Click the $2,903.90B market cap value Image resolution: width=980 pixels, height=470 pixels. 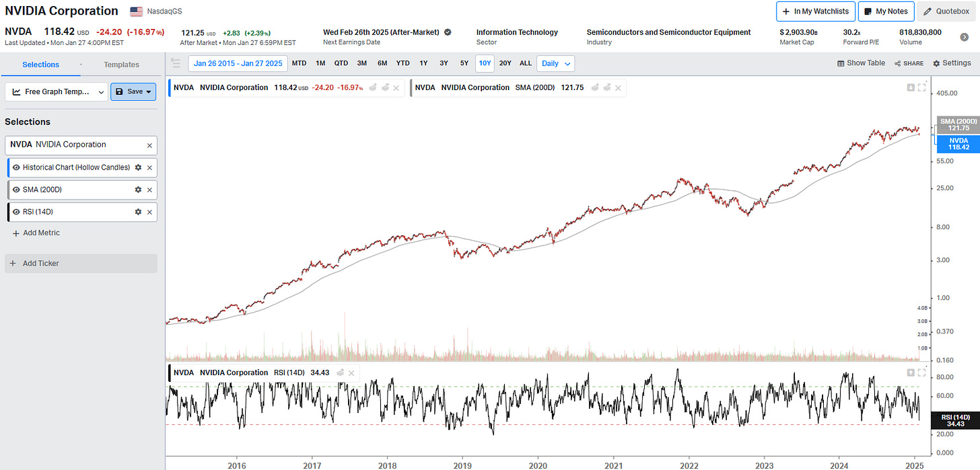[x=798, y=32]
